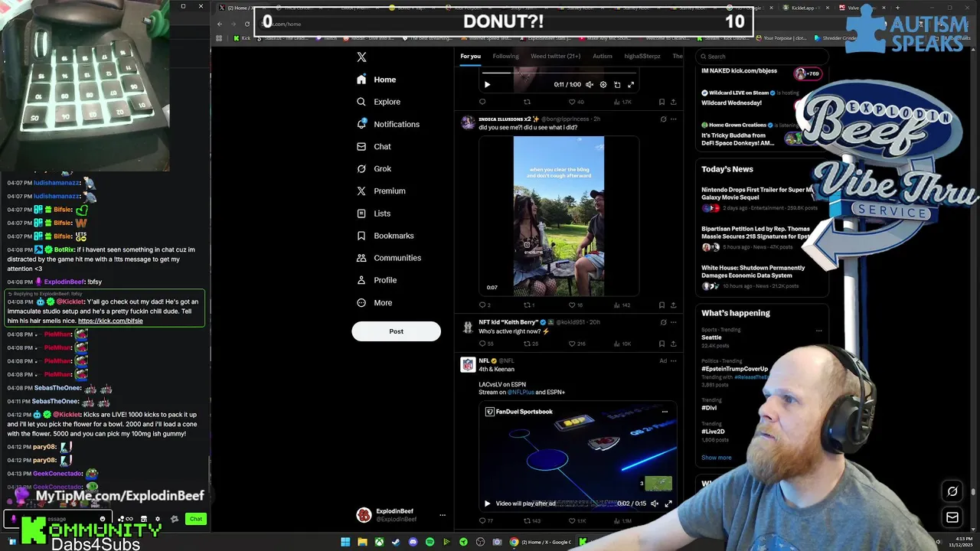Image resolution: width=980 pixels, height=551 pixels.
Task: Open Home in the X sidebar
Action: click(377, 80)
